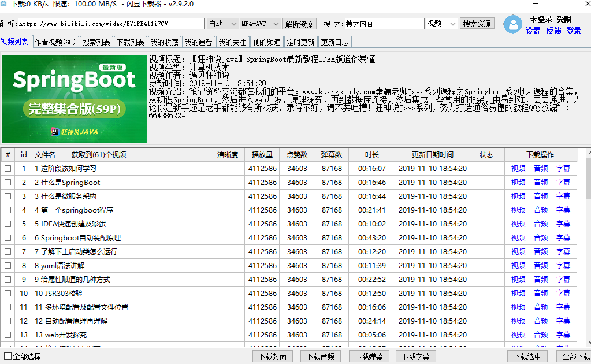Click 下载封面 button
This screenshot has width=591, height=364.
(x=273, y=356)
